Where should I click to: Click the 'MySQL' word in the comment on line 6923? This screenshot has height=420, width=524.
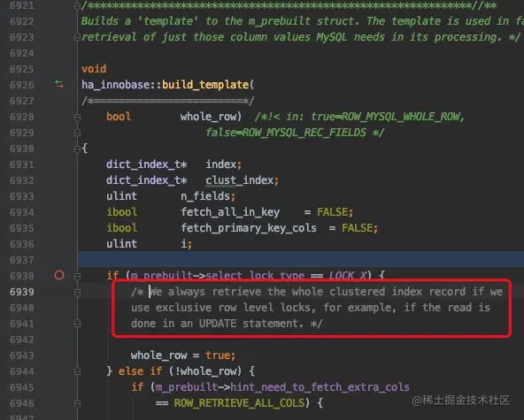pyautogui.click(x=332, y=37)
